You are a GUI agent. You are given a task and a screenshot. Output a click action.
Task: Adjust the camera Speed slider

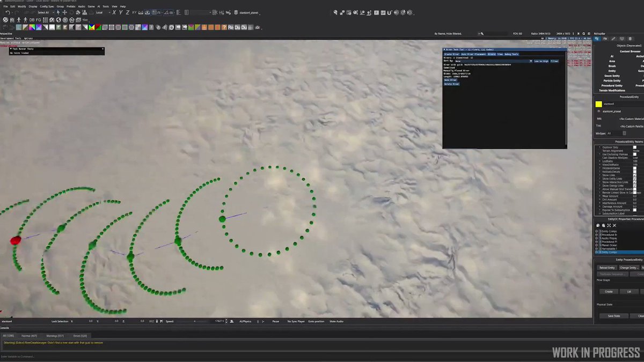(194, 321)
